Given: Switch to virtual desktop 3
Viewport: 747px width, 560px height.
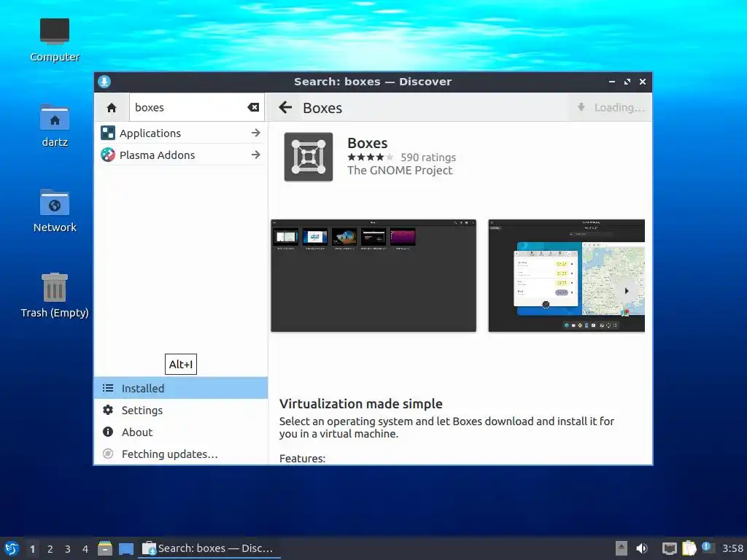Looking at the screenshot, I should 68,549.
